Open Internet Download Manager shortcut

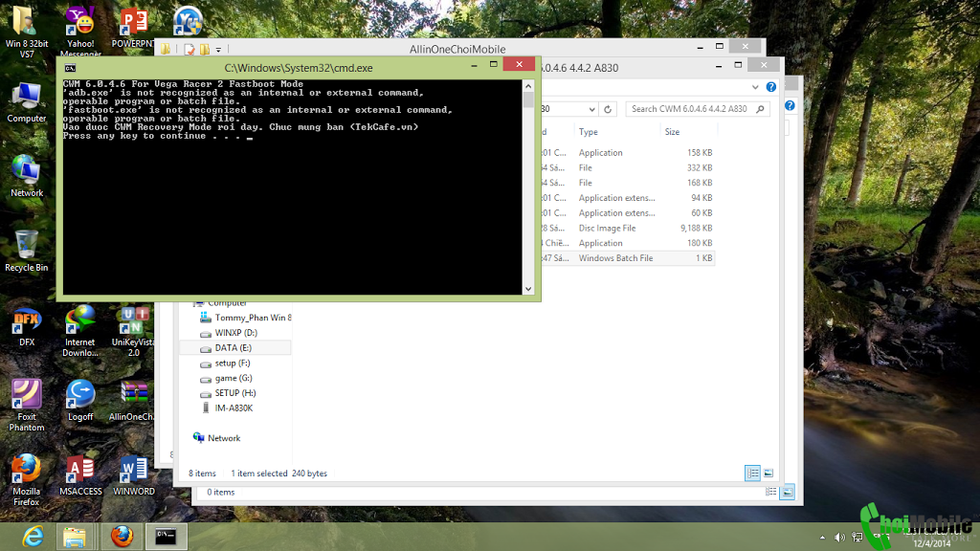pos(80,331)
